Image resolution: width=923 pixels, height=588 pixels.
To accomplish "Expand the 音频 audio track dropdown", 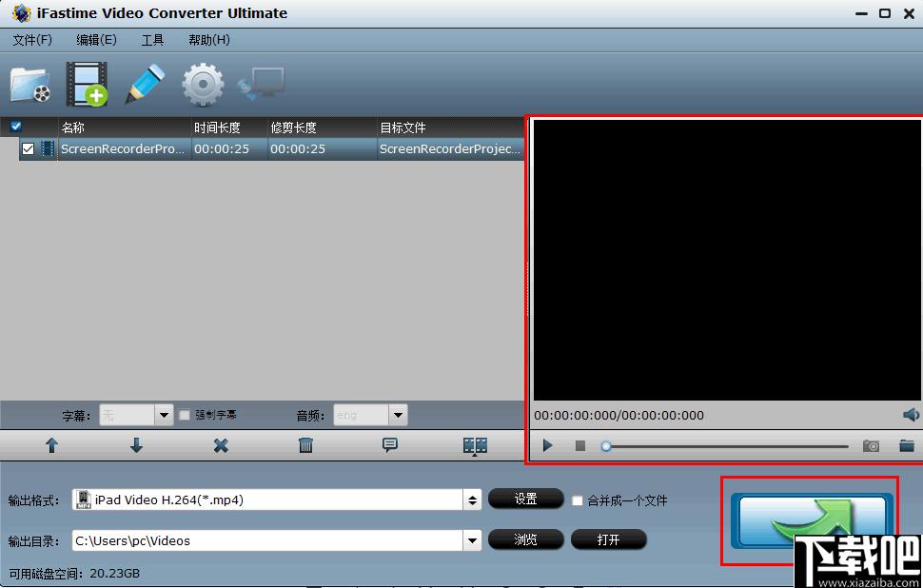I will click(398, 415).
